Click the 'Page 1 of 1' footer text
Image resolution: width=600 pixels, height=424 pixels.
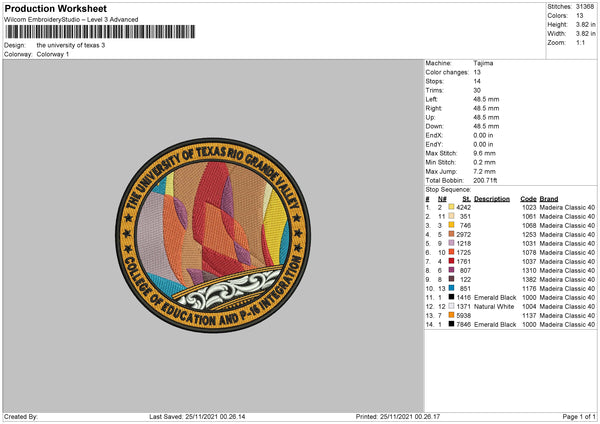579,416
